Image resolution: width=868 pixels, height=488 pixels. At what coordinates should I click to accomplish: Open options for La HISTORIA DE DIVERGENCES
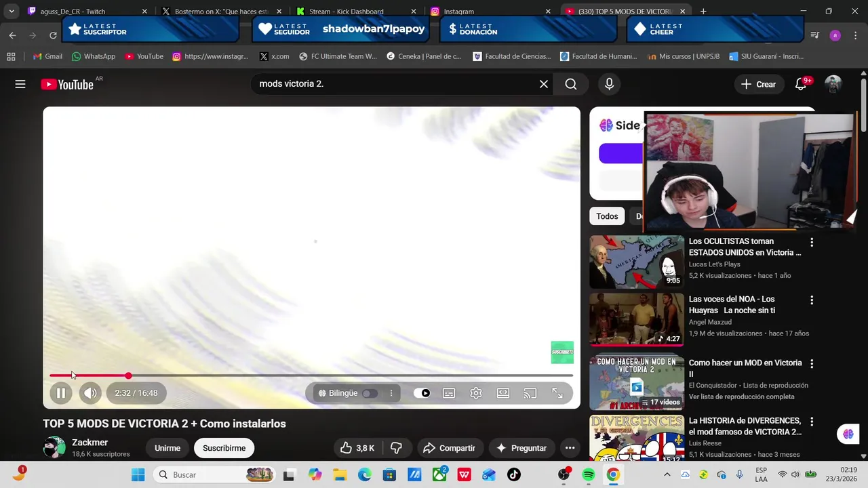(812, 422)
